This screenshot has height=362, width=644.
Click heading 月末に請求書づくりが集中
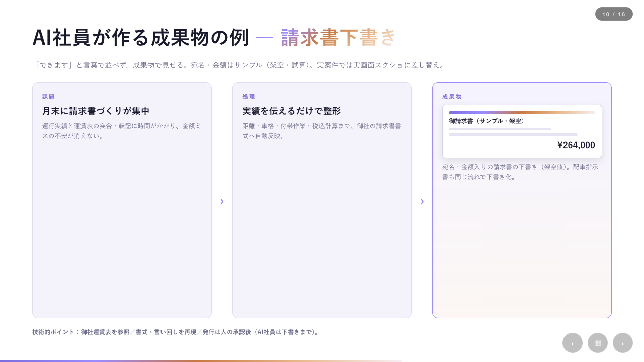(96, 111)
